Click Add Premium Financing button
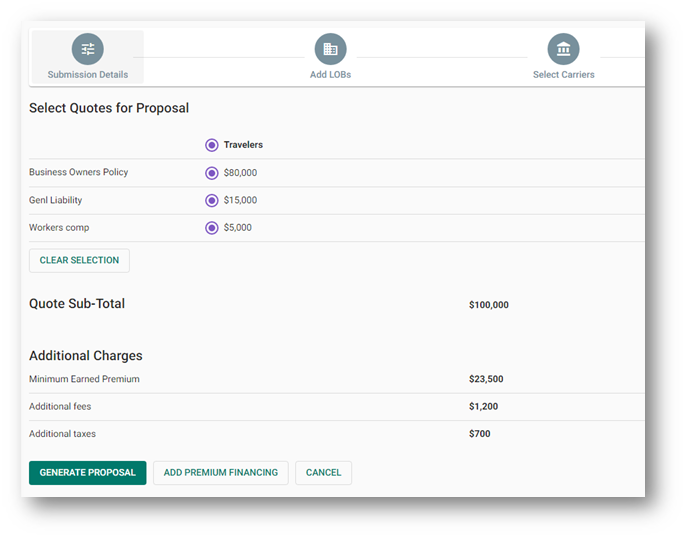 (221, 472)
